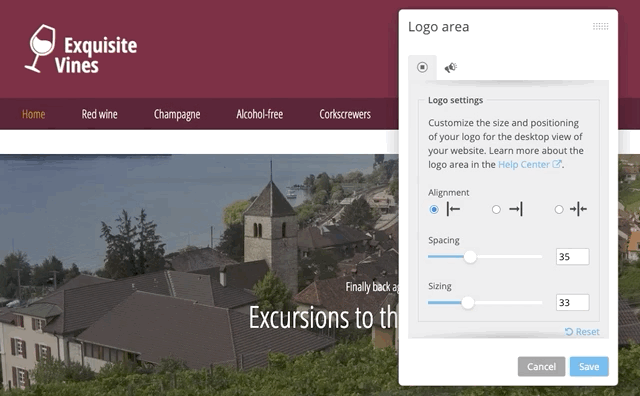640x396 pixels.
Task: Open the Champagne menu item
Action: [177, 115]
